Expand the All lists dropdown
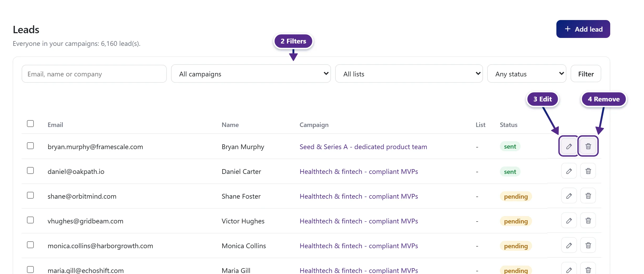 [409, 74]
